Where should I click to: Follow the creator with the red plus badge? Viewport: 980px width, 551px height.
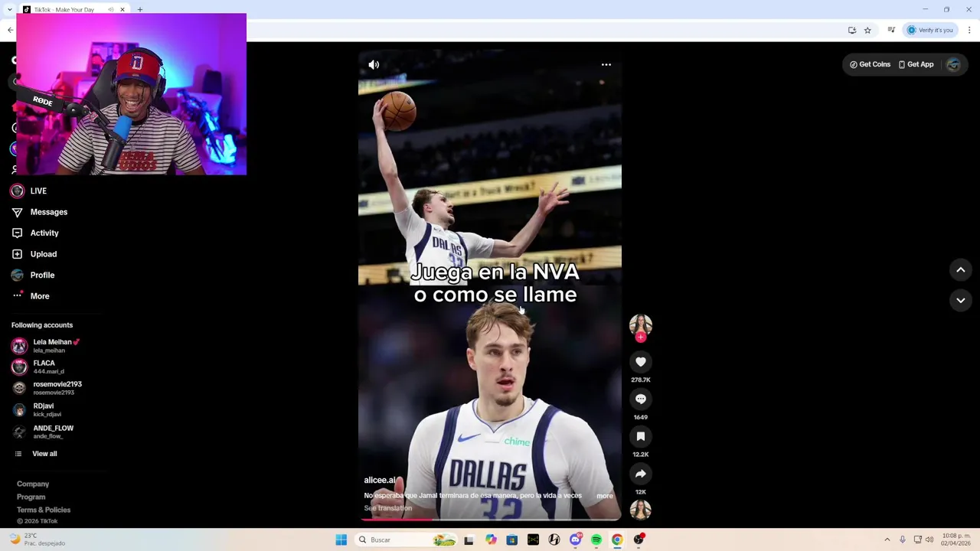point(641,337)
